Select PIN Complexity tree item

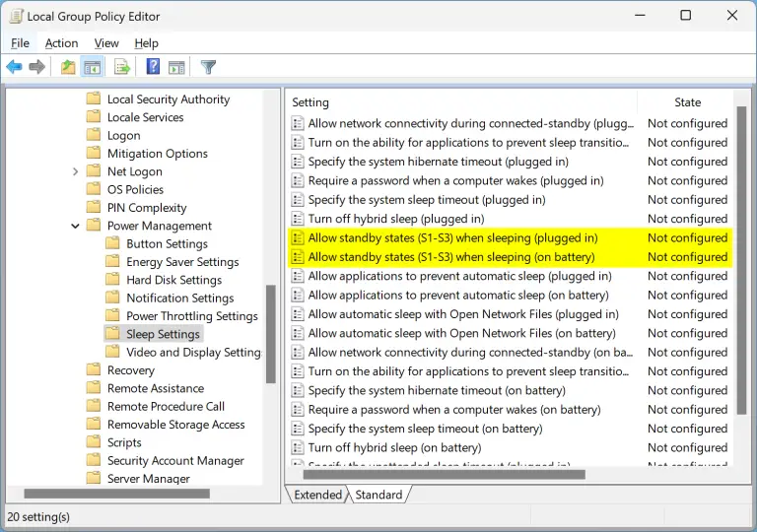(147, 208)
